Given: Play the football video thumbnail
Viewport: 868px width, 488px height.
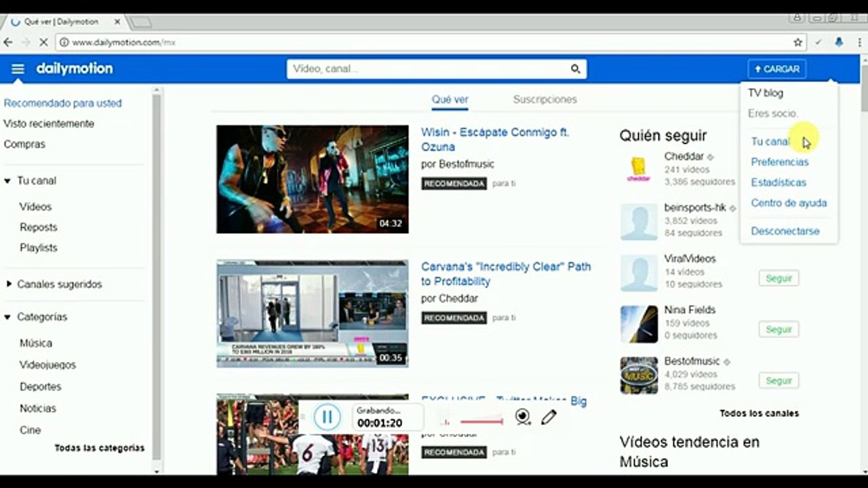Looking at the screenshot, I should 313,434.
